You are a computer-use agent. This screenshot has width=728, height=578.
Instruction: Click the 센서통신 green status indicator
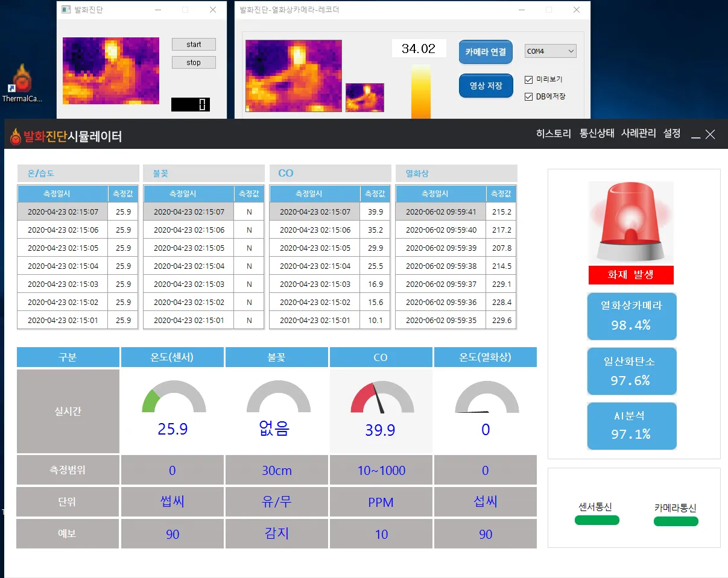[x=597, y=520]
